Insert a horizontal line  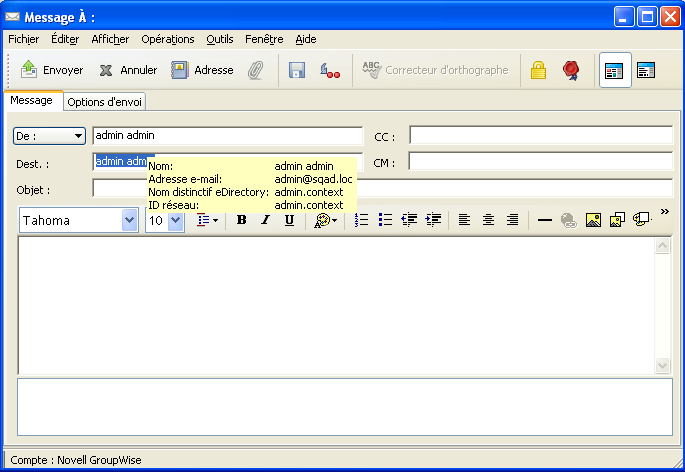click(x=545, y=220)
